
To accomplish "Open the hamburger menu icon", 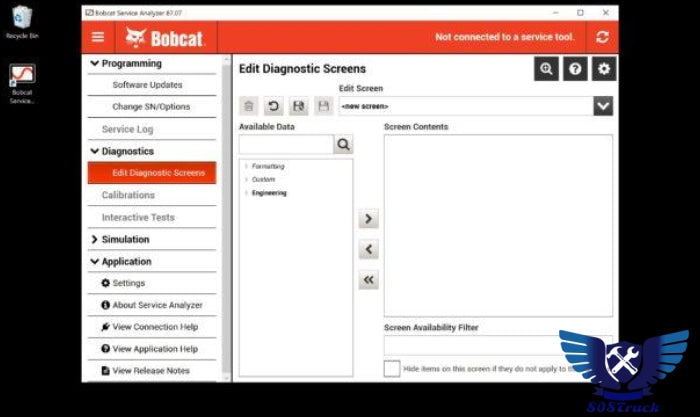I will coord(98,37).
